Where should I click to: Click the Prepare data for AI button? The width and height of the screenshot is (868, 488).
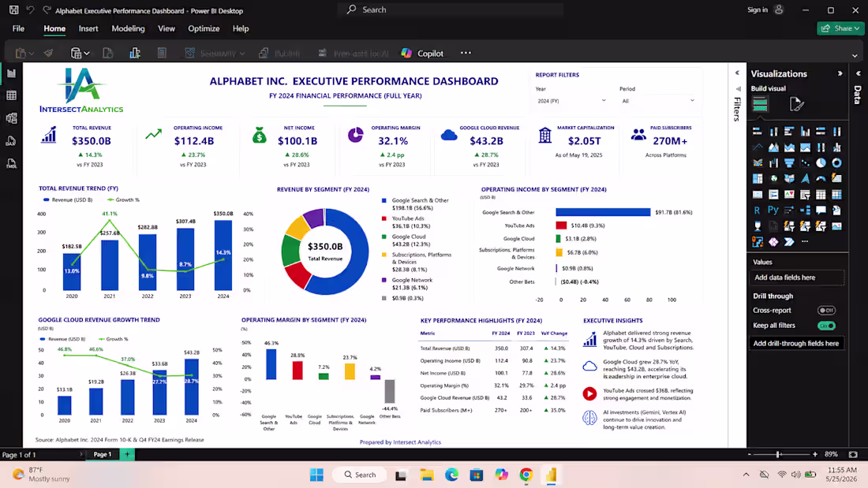pos(354,53)
